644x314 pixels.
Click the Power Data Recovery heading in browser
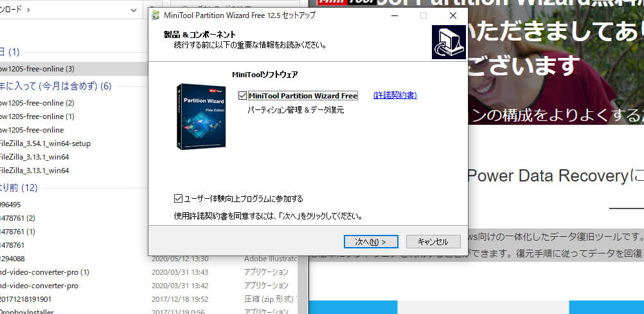point(556,176)
